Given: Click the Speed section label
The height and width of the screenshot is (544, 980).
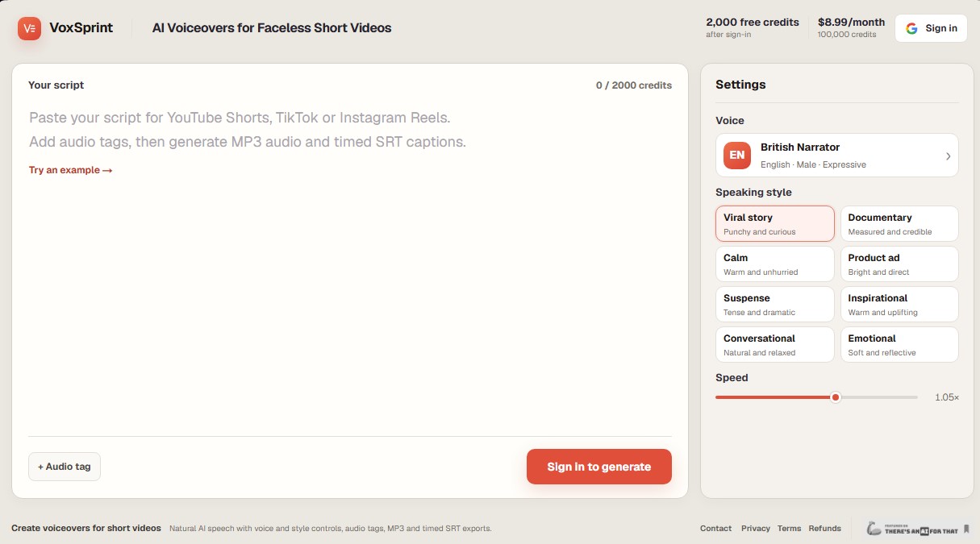Looking at the screenshot, I should (732, 378).
